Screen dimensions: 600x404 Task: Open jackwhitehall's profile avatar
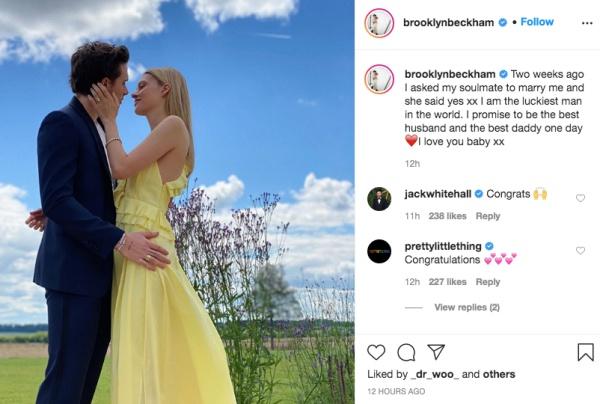click(x=379, y=199)
